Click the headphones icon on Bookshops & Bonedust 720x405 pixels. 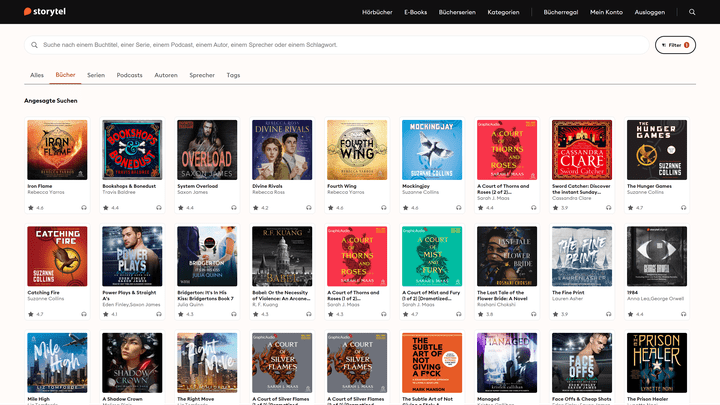[x=159, y=208]
